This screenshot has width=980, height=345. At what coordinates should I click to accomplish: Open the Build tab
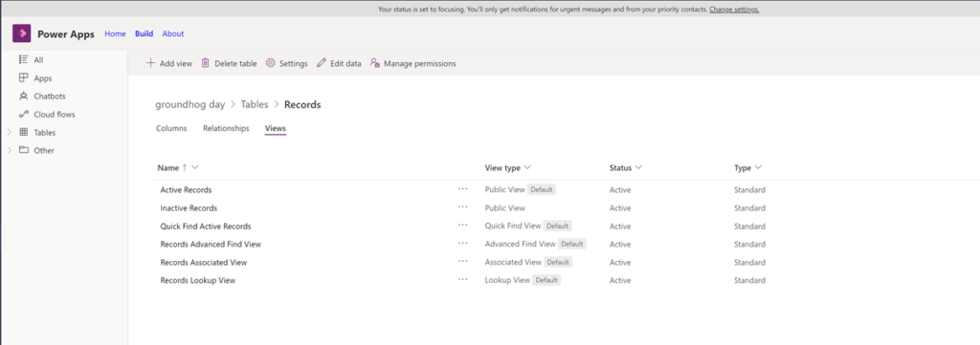[x=144, y=33]
